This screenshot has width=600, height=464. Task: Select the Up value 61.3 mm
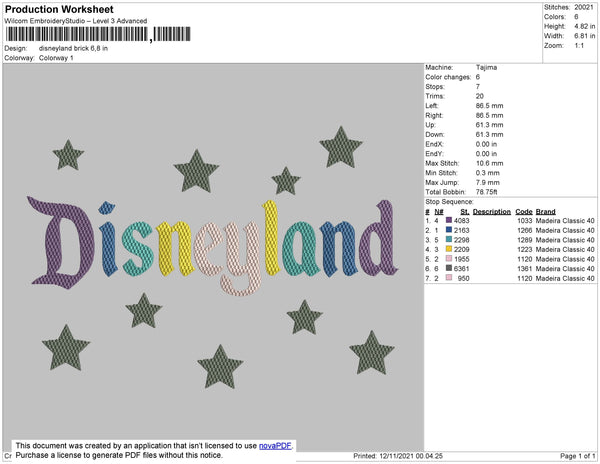(489, 125)
